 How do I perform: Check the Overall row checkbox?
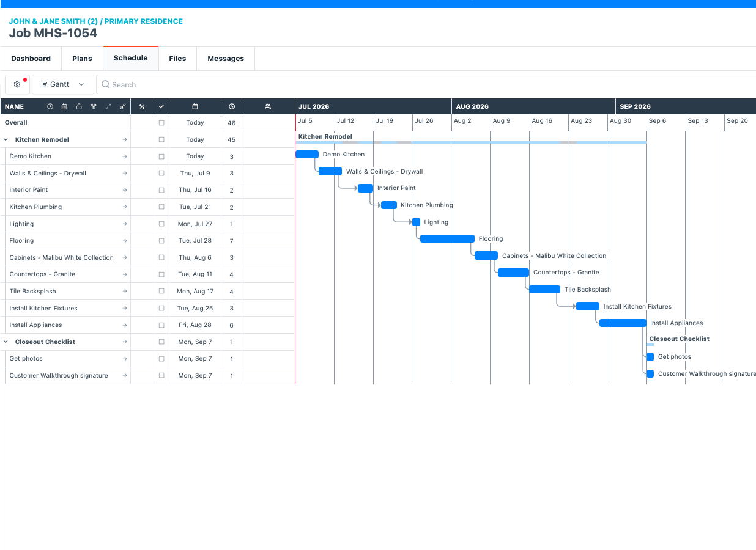161,123
